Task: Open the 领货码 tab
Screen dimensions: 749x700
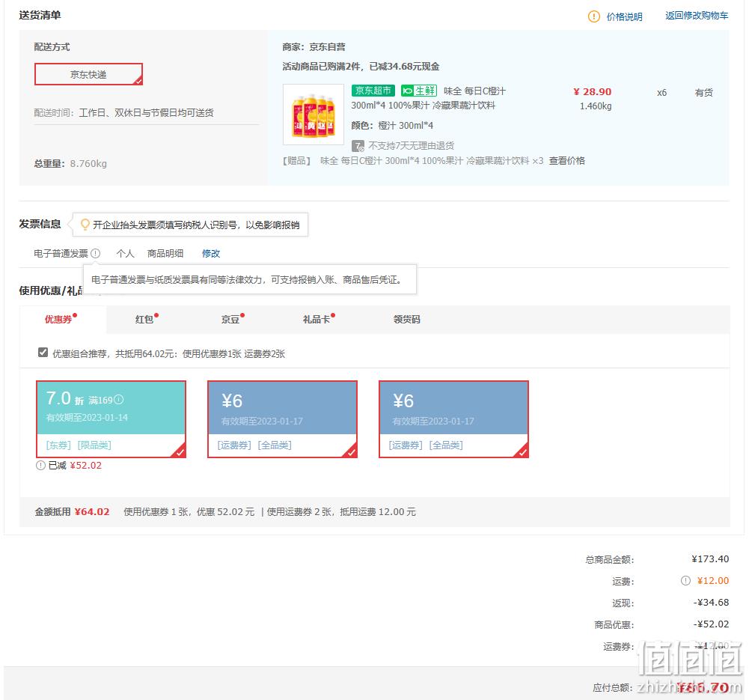Action: pos(407,319)
